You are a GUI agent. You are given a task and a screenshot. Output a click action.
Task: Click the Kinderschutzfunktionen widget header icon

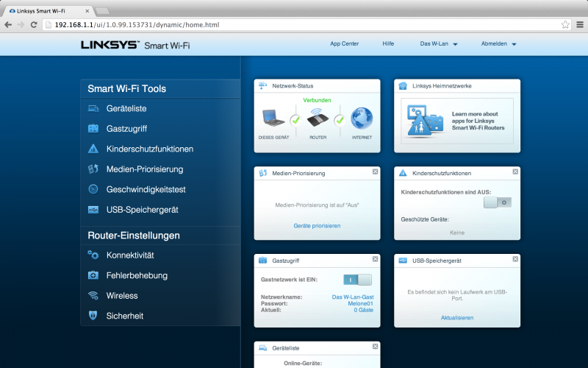click(x=403, y=173)
